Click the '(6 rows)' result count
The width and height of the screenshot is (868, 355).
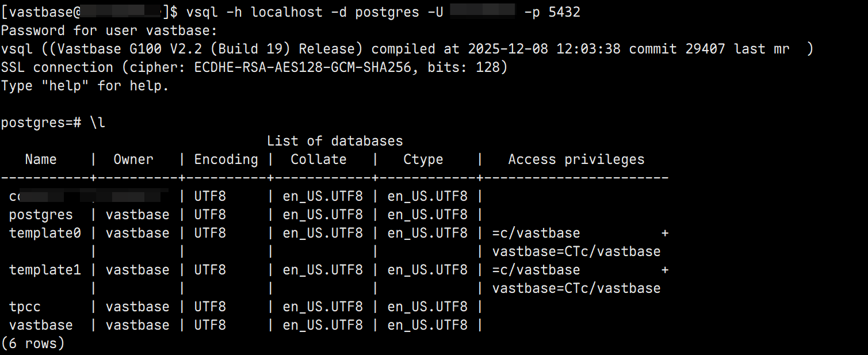33,343
